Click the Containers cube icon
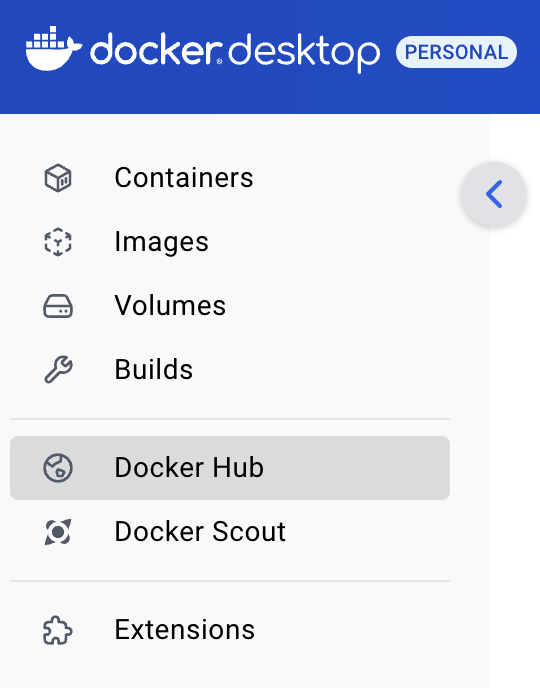Viewport: 540px width, 688px height. (x=58, y=178)
